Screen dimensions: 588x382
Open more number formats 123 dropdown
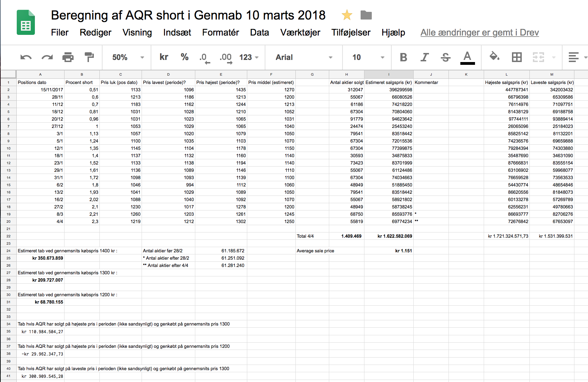click(x=249, y=58)
